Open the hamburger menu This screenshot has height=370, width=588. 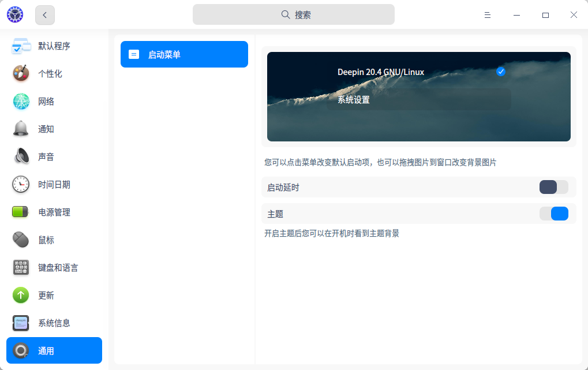click(487, 14)
